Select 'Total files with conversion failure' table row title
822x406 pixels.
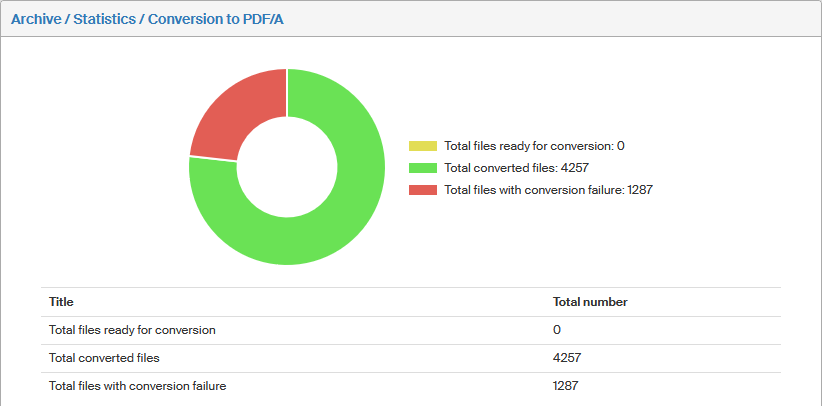[137, 386]
